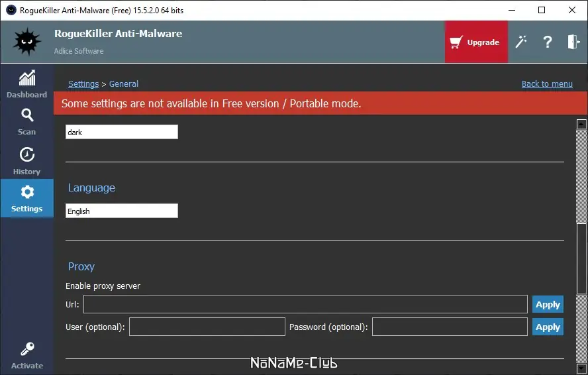588x375 pixels.
Task: Click the RogueKiller spiky mascot logo
Action: click(x=26, y=42)
